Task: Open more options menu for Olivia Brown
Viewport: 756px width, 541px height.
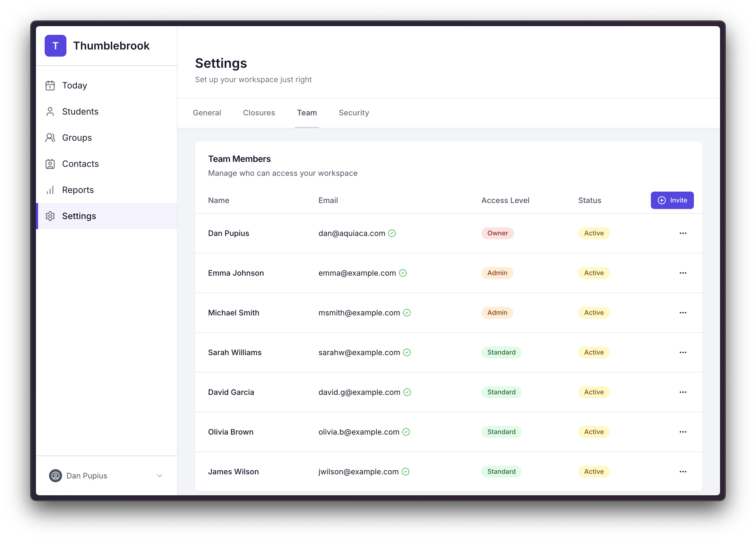Action: pos(683,432)
